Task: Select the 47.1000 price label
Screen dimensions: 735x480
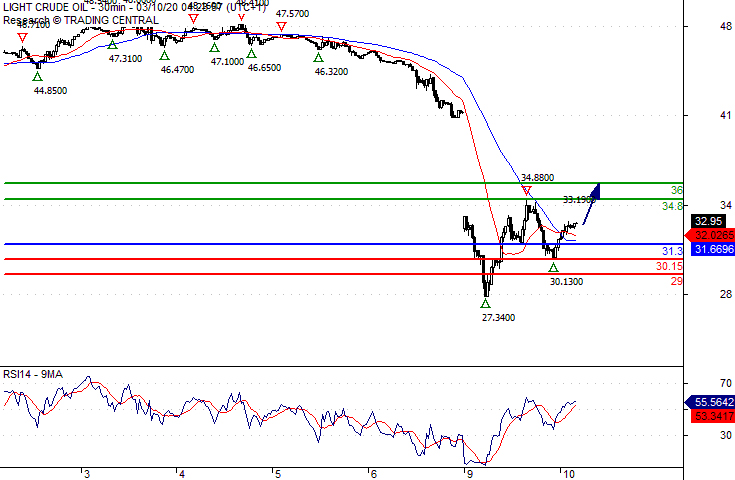Action: point(227,61)
